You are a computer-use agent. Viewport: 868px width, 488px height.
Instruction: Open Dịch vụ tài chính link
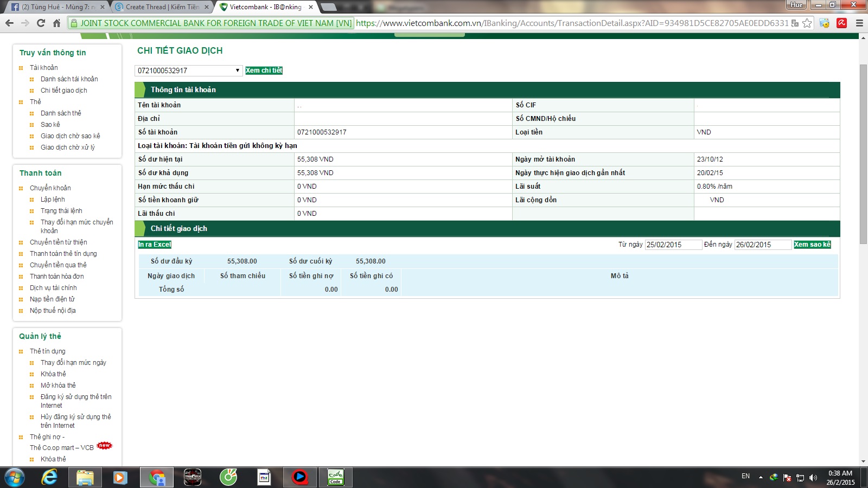click(53, 288)
